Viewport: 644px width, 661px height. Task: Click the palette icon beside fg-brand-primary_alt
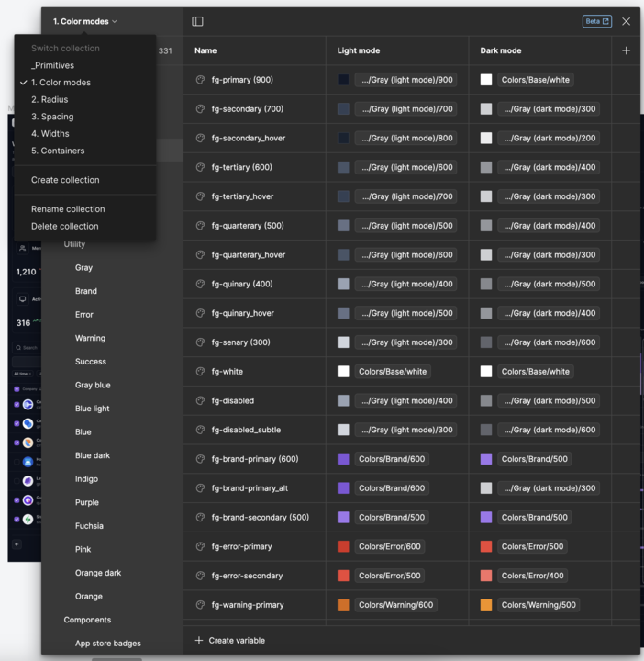point(201,488)
